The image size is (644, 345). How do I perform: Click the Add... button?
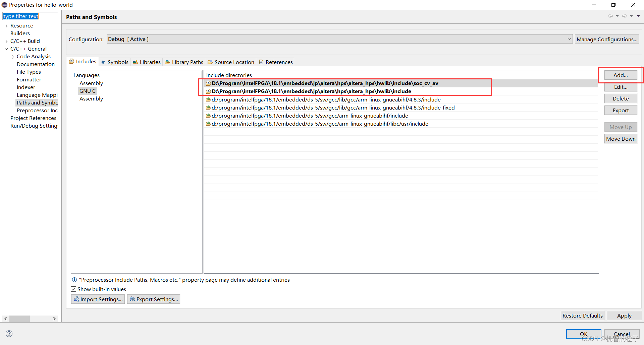pyautogui.click(x=621, y=75)
